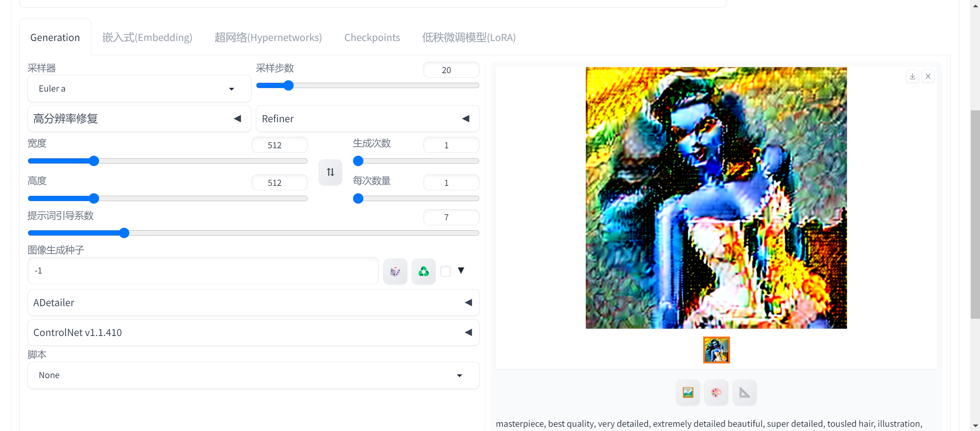Click the height 512 value field
The width and height of the screenshot is (980, 431).
pyautogui.click(x=279, y=183)
